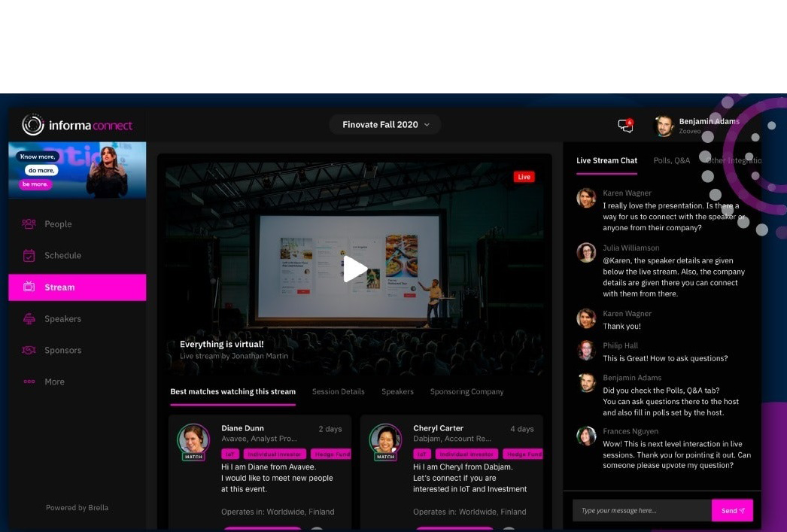The height and width of the screenshot is (532, 787).
Task: Click Individual investor tag on Cheryl Carter's card
Action: [x=466, y=454]
